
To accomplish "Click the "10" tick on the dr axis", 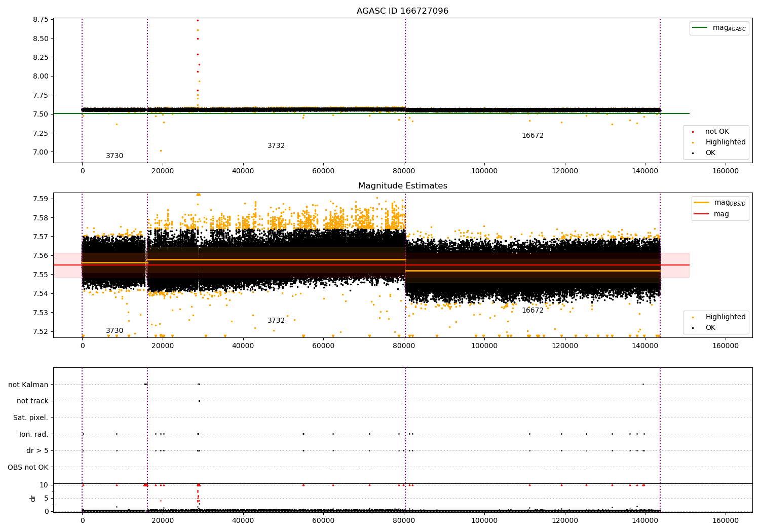I will coord(44,485).
